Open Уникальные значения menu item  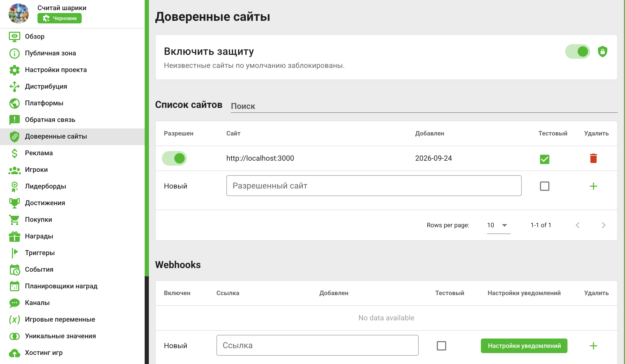[x=72, y=336]
